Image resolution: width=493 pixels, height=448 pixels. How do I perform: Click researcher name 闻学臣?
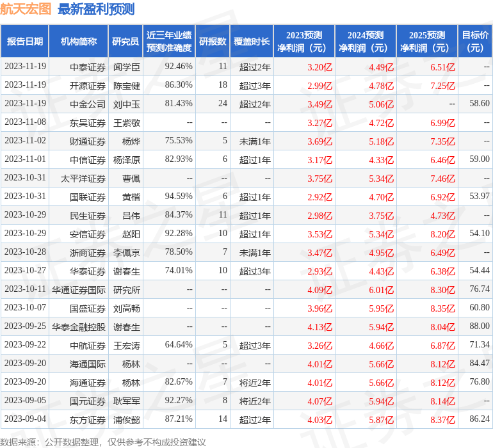coord(126,67)
